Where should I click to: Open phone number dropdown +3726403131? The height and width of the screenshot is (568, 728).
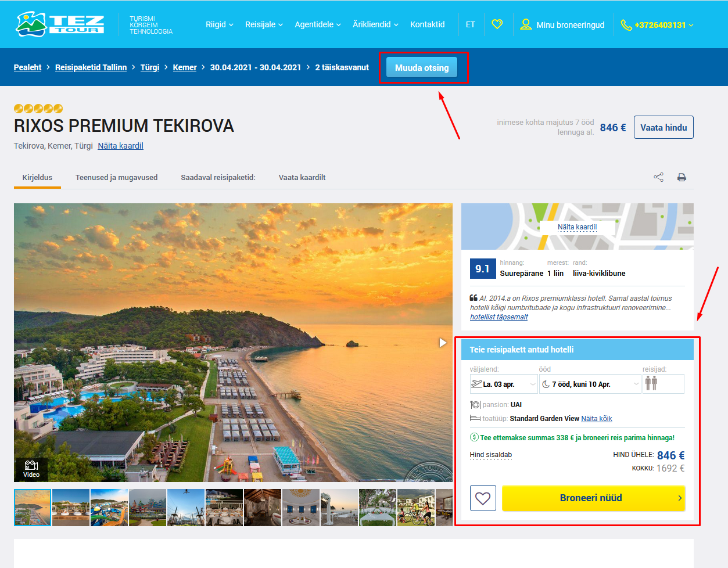(x=664, y=25)
